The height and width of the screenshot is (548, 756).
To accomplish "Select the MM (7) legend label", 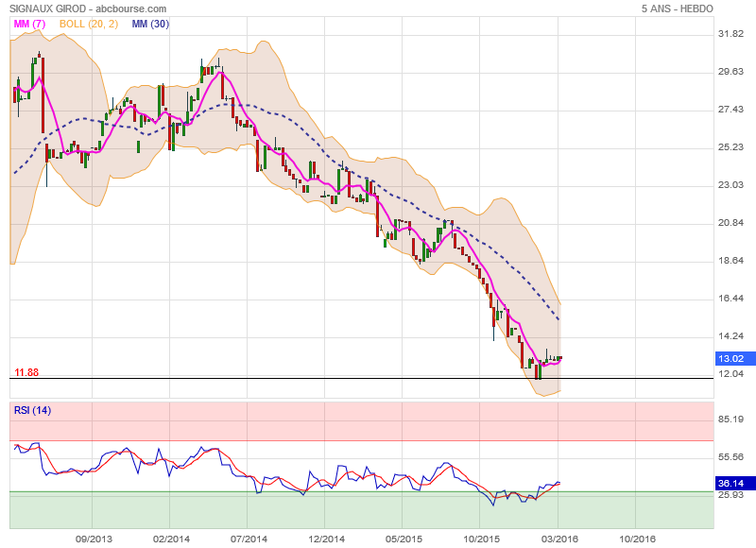I will click(29, 25).
